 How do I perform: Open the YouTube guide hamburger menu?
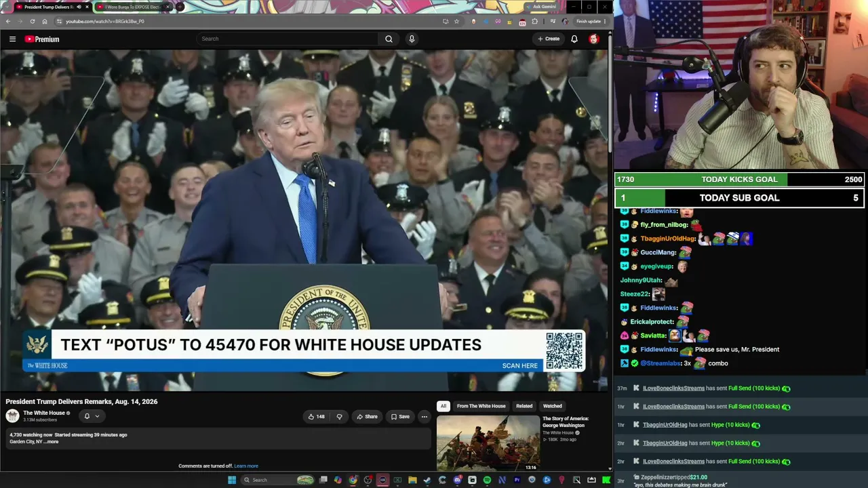pyautogui.click(x=12, y=39)
